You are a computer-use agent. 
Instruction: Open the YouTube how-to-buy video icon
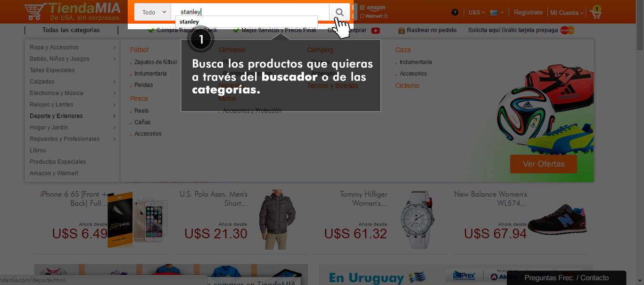[x=375, y=31]
